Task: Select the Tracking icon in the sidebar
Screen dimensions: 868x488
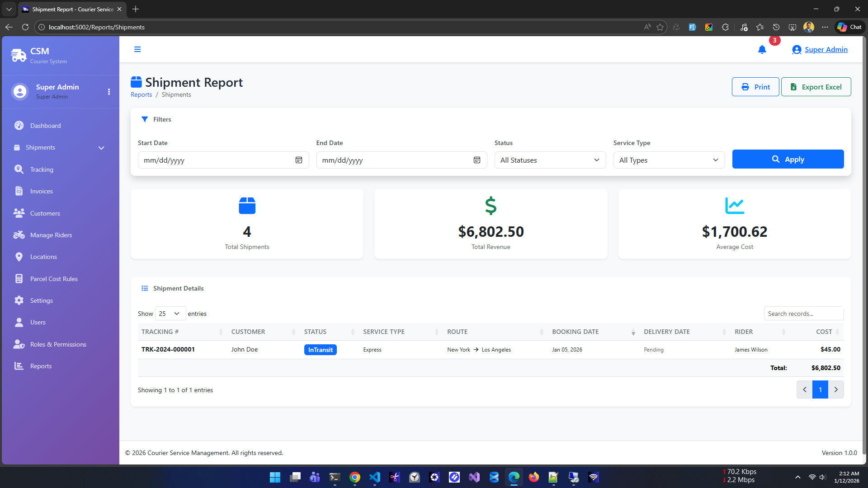Action: (x=19, y=169)
